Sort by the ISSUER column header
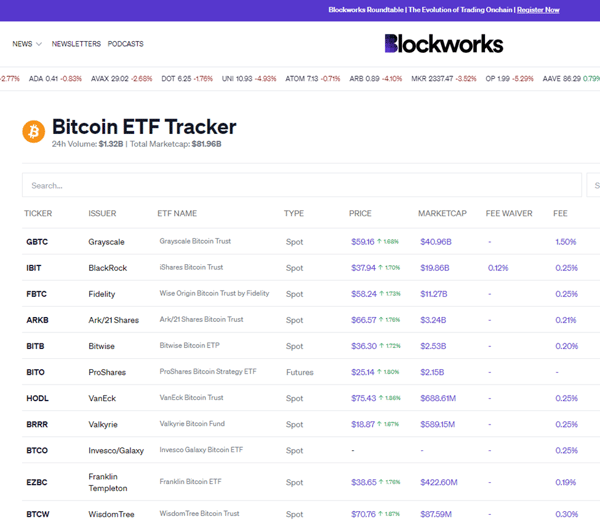The height and width of the screenshot is (524, 600). pyautogui.click(x=102, y=213)
